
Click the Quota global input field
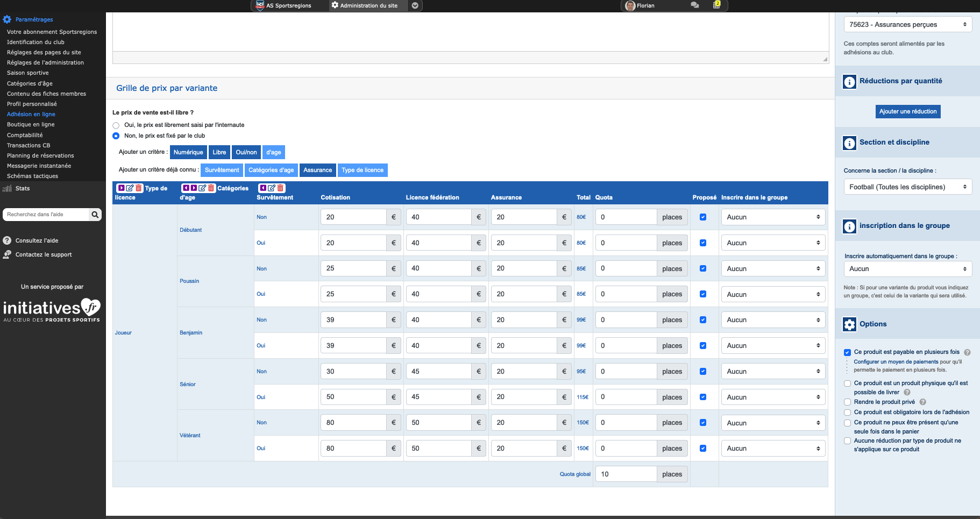coord(626,474)
